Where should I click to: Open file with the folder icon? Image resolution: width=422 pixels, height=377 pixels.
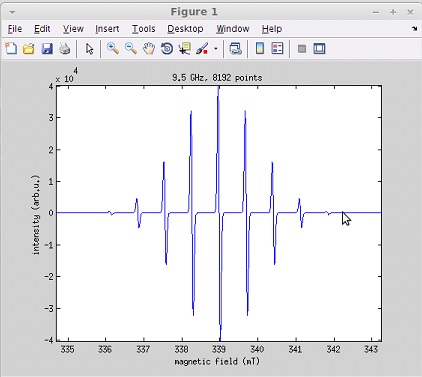click(29, 49)
